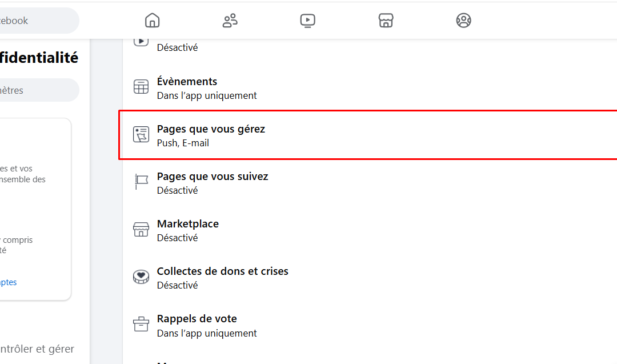Click the video play icon above Évènements
Viewport: 617px width, 364px height.
point(141,39)
